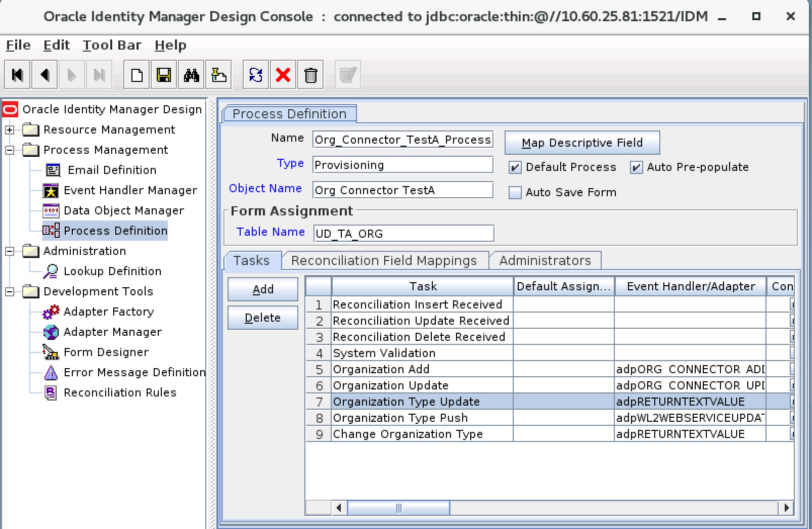Save record using floppy disk icon
Viewport: 812px width, 529px height.
point(164,75)
